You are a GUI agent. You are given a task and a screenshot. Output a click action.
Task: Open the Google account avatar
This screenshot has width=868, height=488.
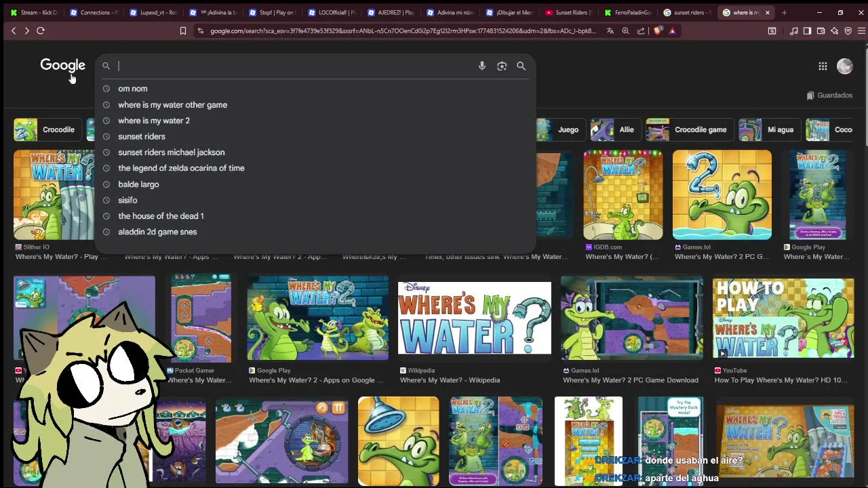click(845, 66)
